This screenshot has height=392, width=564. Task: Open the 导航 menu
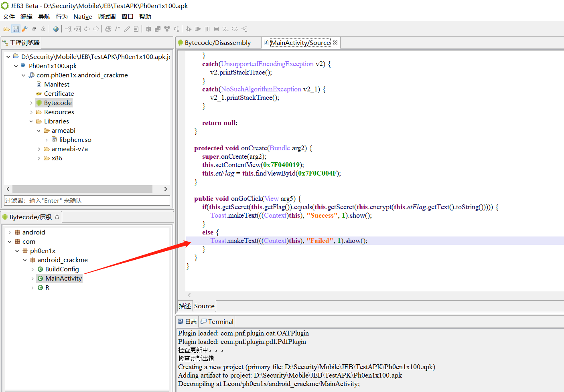click(44, 16)
